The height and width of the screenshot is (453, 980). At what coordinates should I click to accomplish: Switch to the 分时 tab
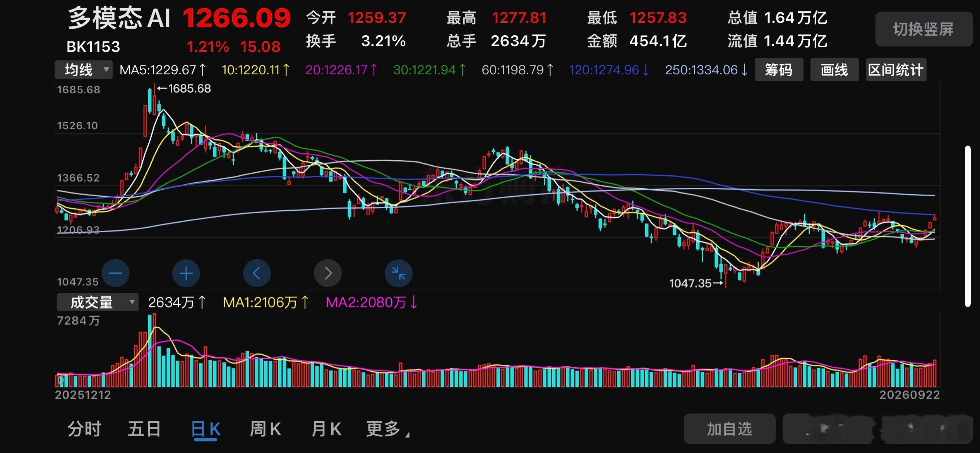pyautogui.click(x=84, y=429)
